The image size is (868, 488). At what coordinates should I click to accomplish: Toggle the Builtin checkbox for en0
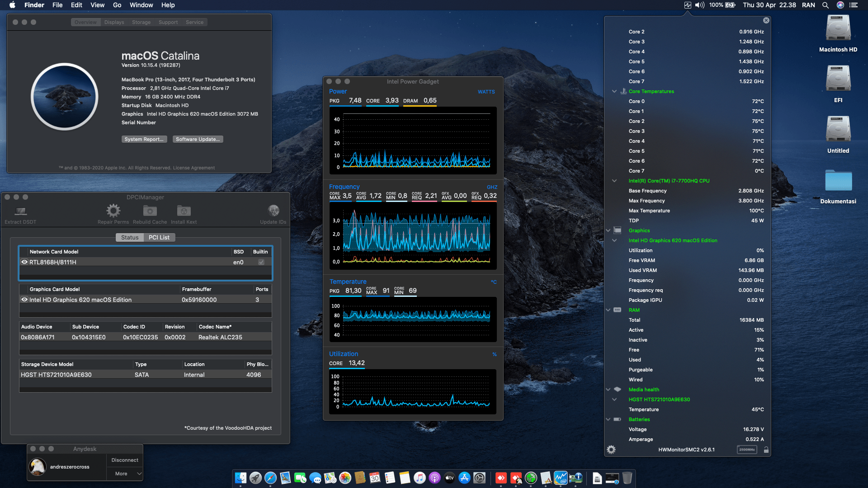pos(261,262)
